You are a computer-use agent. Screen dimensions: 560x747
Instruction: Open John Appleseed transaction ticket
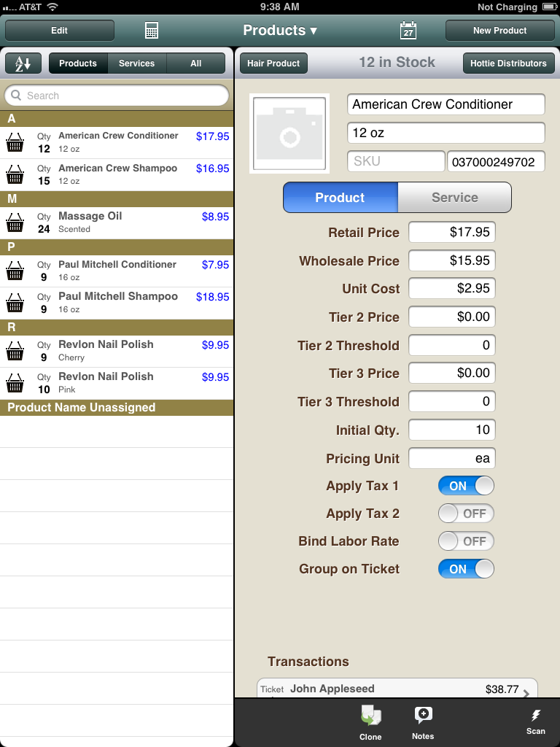point(397,689)
